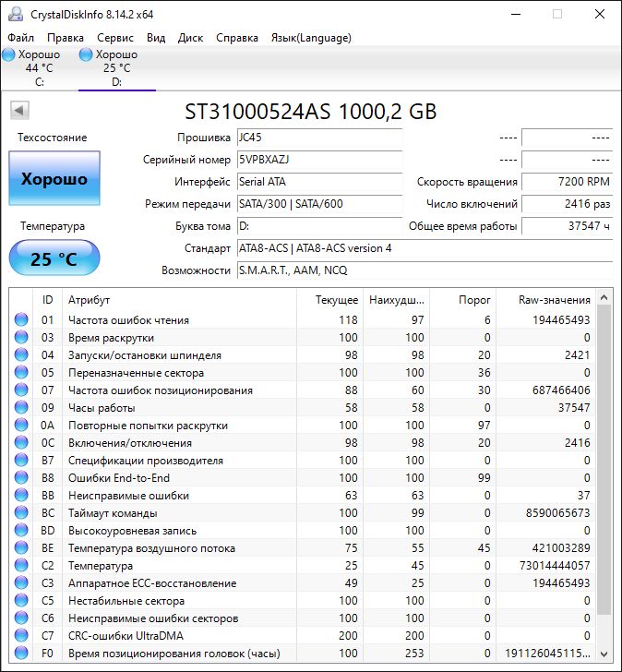The image size is (622, 672).
Task: Click the 25 °C temperature indicator
Action: click(54, 259)
